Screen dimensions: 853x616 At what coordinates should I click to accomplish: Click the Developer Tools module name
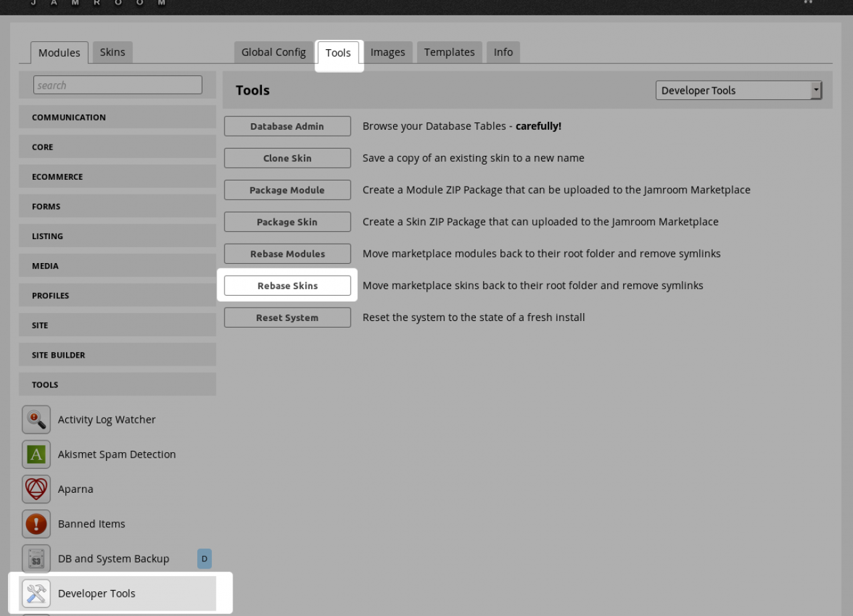pos(97,593)
